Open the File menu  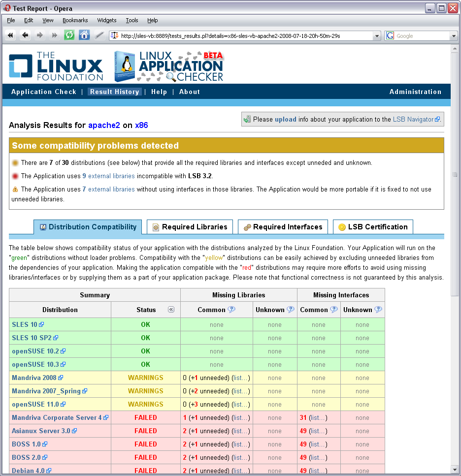click(x=11, y=20)
